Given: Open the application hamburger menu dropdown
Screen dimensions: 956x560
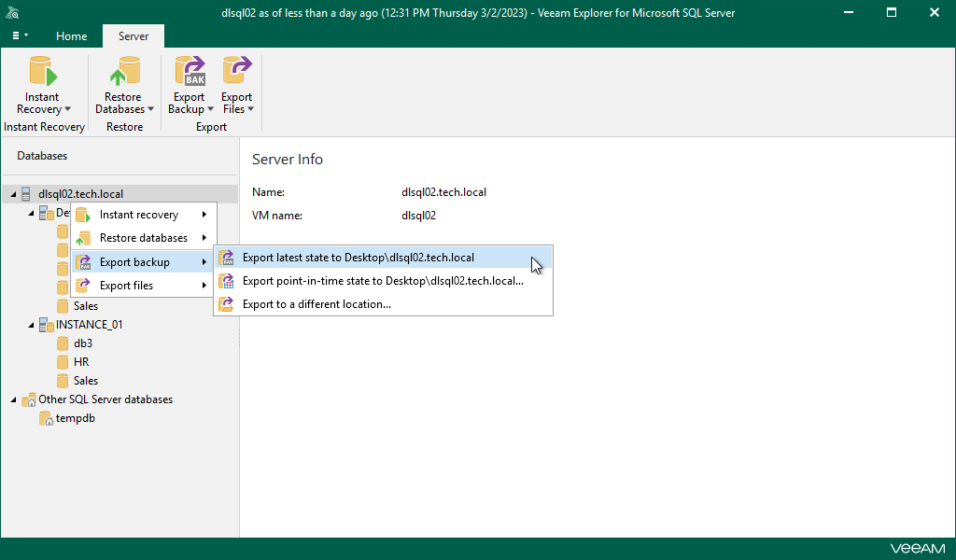Looking at the screenshot, I should (20, 35).
